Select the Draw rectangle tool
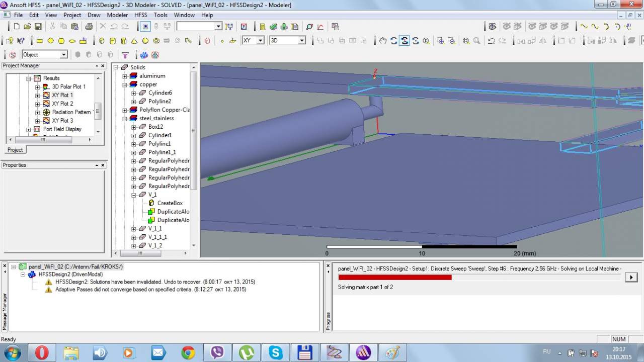 (x=39, y=41)
